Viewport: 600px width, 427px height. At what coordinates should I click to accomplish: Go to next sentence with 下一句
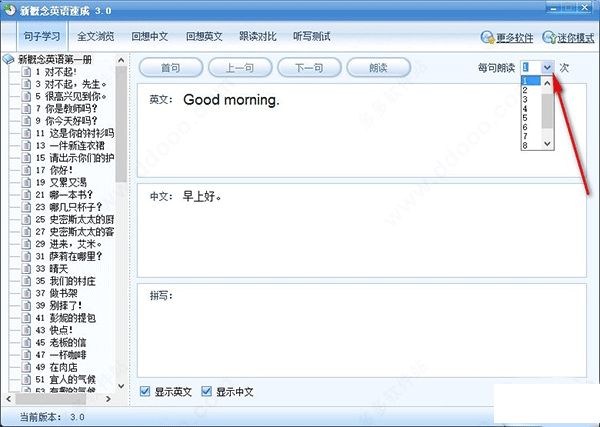pyautogui.click(x=309, y=68)
